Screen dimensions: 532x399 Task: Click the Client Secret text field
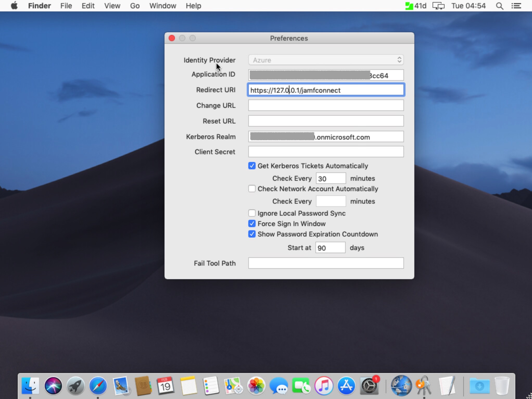pyautogui.click(x=326, y=152)
